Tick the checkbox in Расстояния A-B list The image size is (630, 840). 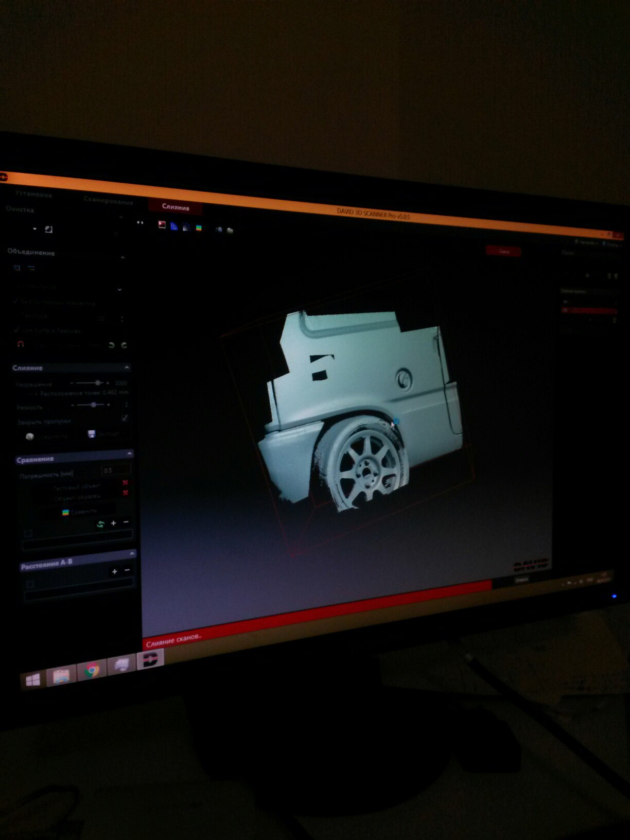[x=30, y=584]
